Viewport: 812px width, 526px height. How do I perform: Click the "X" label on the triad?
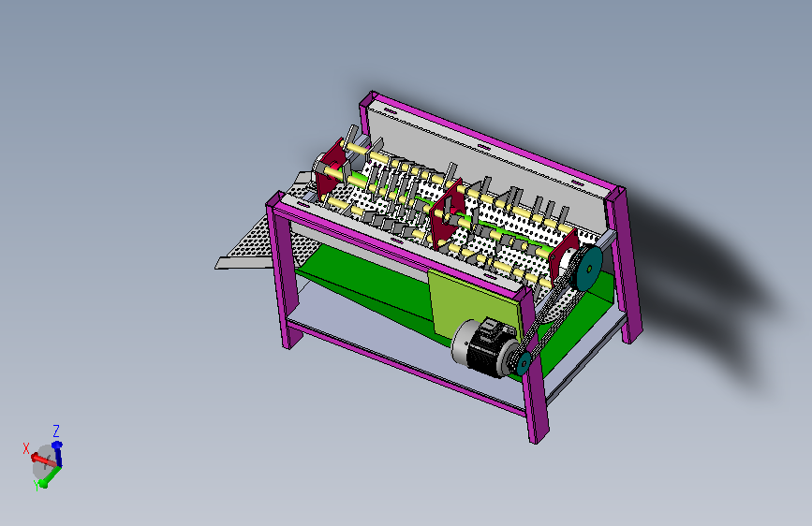(26, 448)
